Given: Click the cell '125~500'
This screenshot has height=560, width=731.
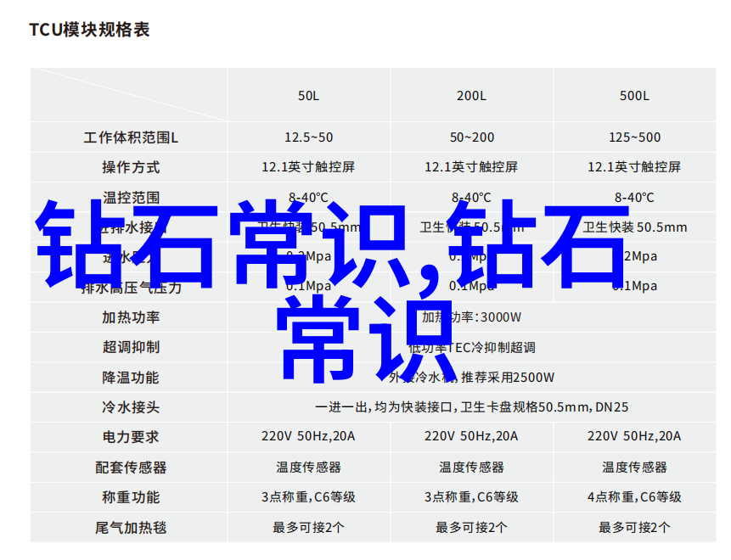Looking at the screenshot, I should [634, 137].
